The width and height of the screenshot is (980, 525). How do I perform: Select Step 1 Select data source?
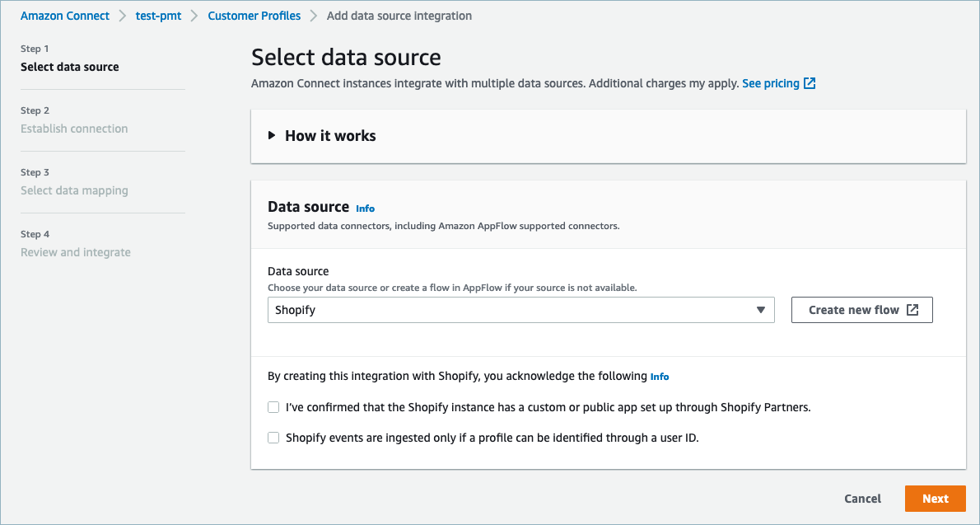tap(70, 67)
